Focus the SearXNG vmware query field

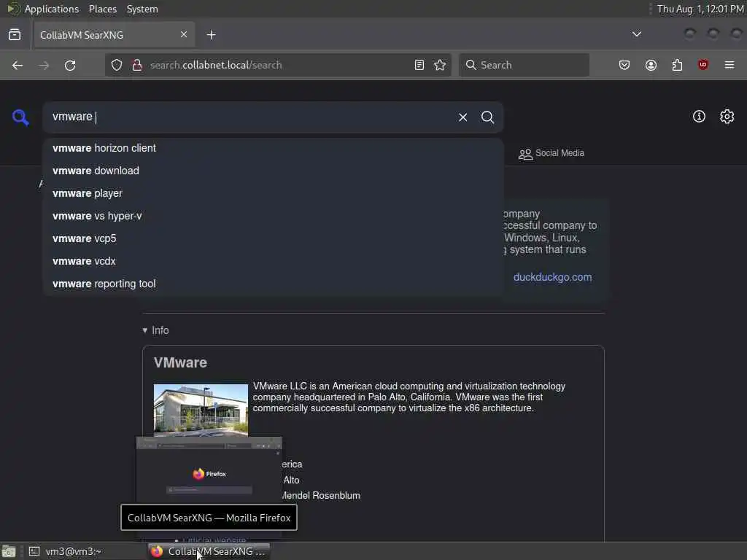[x=250, y=117]
